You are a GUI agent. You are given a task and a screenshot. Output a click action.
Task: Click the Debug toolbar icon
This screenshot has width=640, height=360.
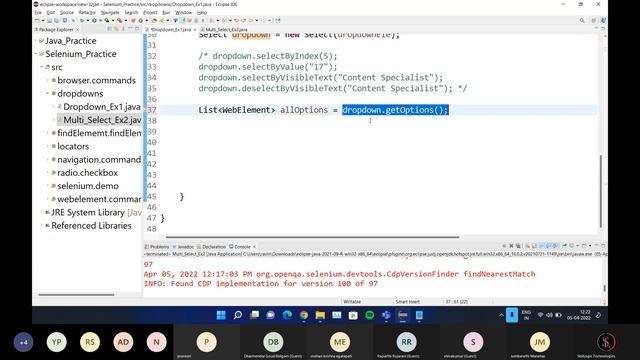[82, 20]
